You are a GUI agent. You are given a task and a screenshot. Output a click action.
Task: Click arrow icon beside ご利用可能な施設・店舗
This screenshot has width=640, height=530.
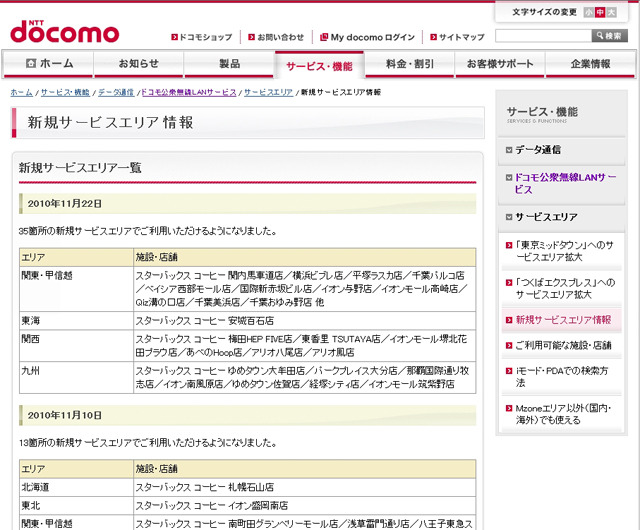point(509,345)
